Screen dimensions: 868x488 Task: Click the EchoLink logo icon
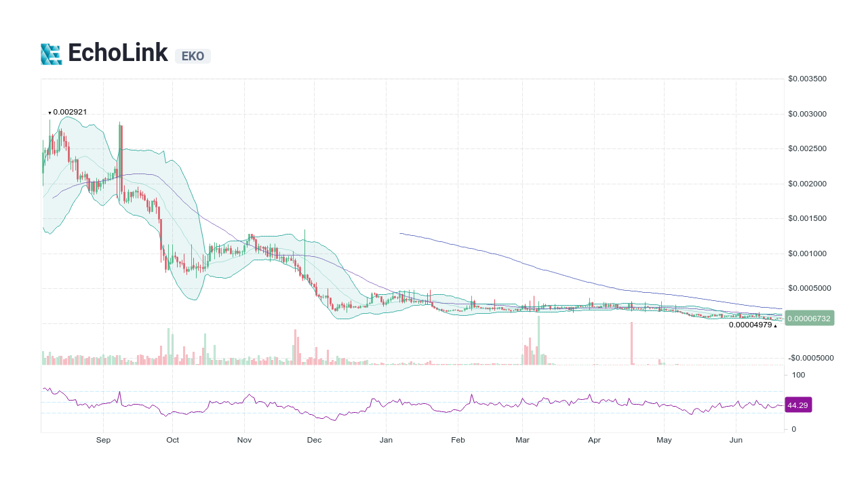pyautogui.click(x=50, y=53)
